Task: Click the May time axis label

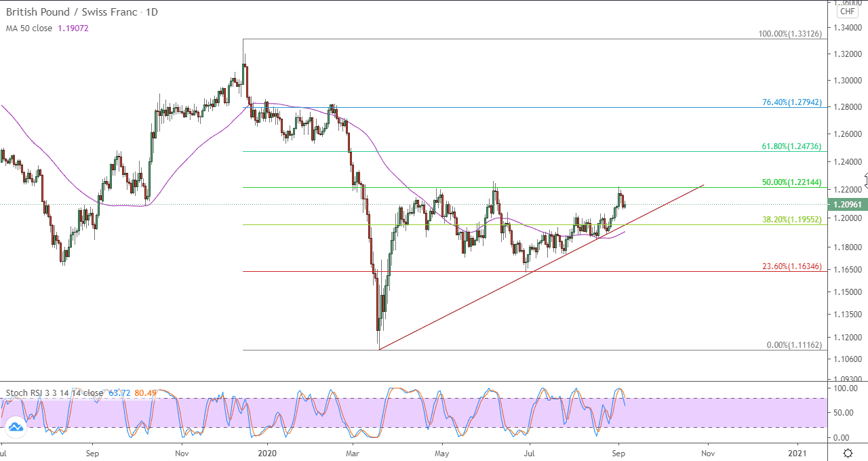Action: click(442, 452)
